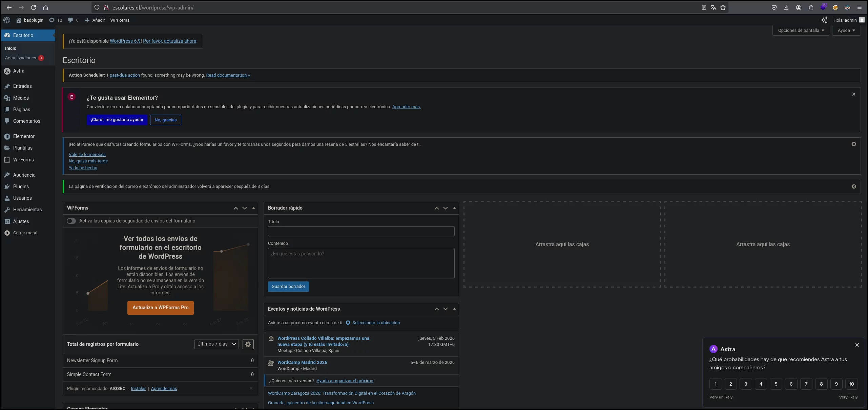
Task: Open the Últimos 7 días dropdown
Action: [x=216, y=344]
